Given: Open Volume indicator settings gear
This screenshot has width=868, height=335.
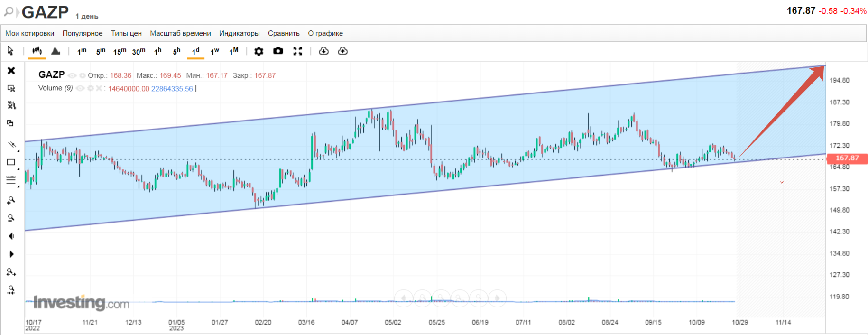Looking at the screenshot, I should [90, 88].
